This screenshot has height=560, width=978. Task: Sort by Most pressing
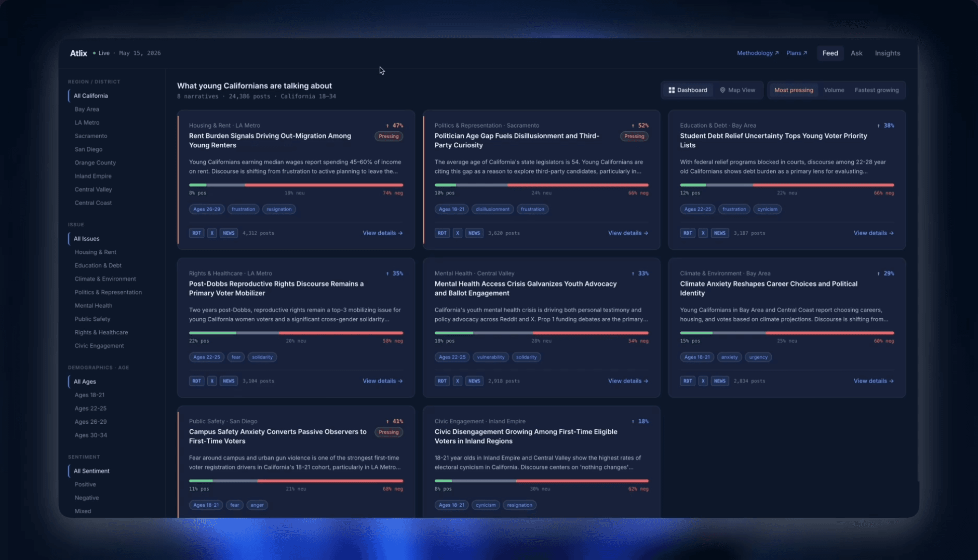pyautogui.click(x=793, y=90)
